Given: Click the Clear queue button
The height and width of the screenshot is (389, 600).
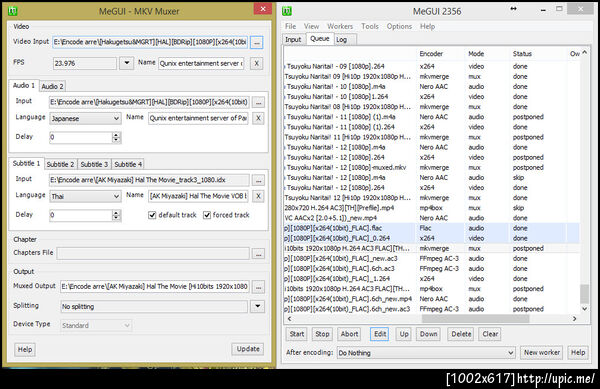Looking at the screenshot, I should point(490,334).
